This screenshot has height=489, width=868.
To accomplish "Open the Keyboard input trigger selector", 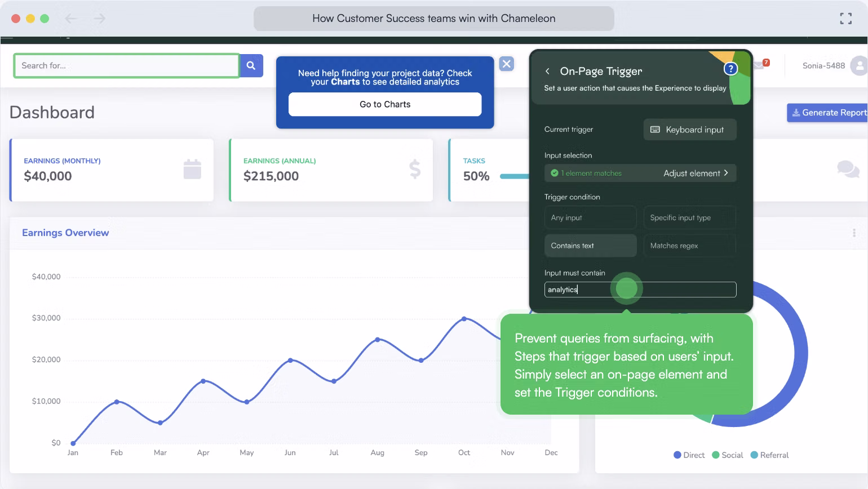I will pos(689,130).
